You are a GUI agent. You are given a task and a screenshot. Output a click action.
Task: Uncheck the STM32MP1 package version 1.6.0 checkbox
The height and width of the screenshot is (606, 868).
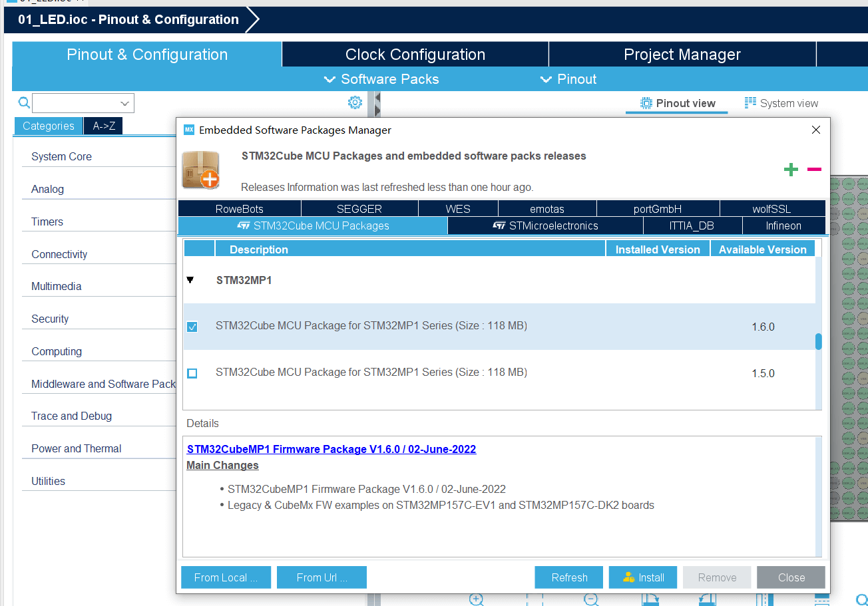pos(192,327)
